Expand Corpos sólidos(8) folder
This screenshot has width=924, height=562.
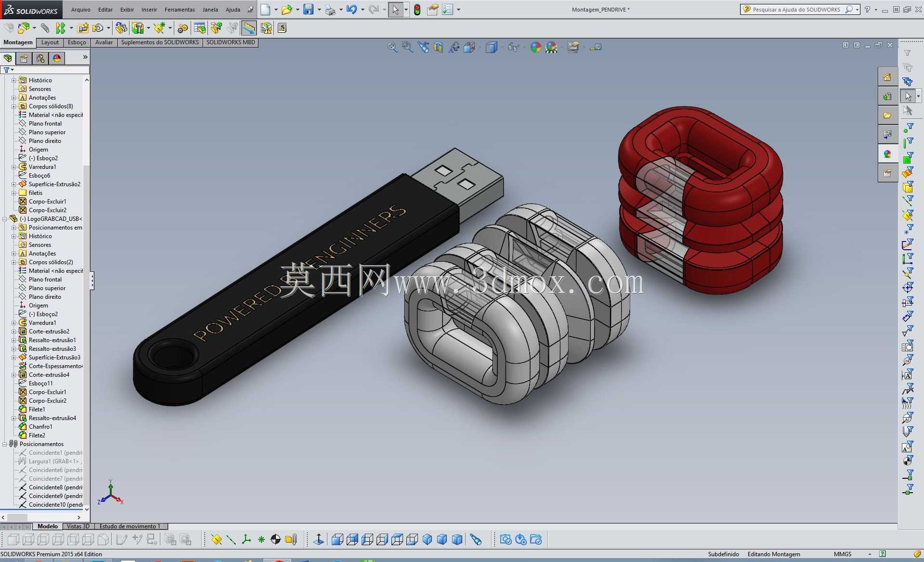click(x=13, y=106)
